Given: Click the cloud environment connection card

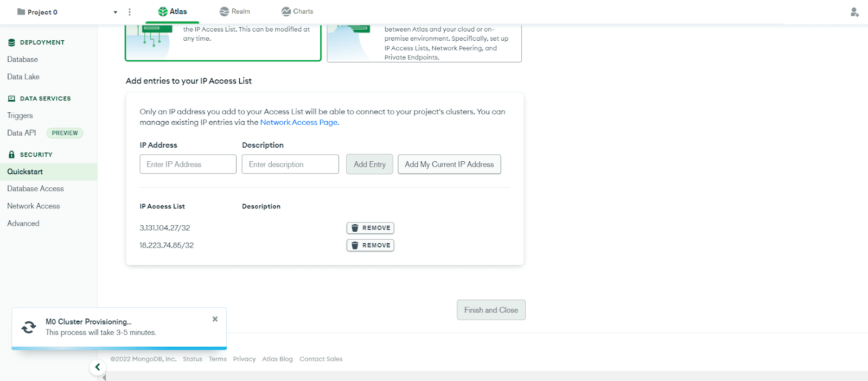Looking at the screenshot, I should point(424,43).
